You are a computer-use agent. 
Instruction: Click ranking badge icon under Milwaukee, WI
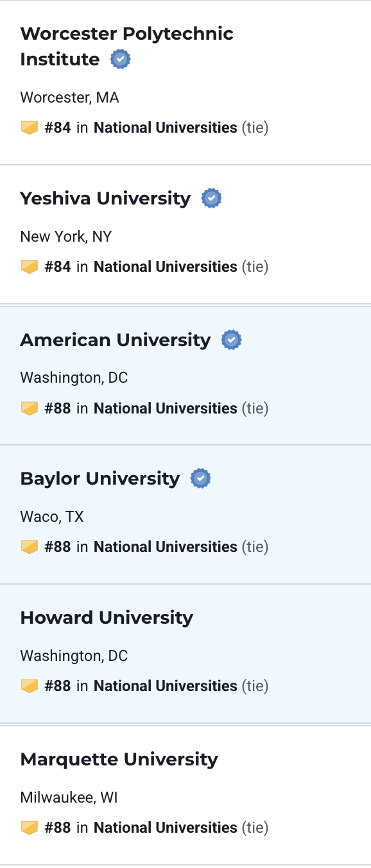[30, 828]
